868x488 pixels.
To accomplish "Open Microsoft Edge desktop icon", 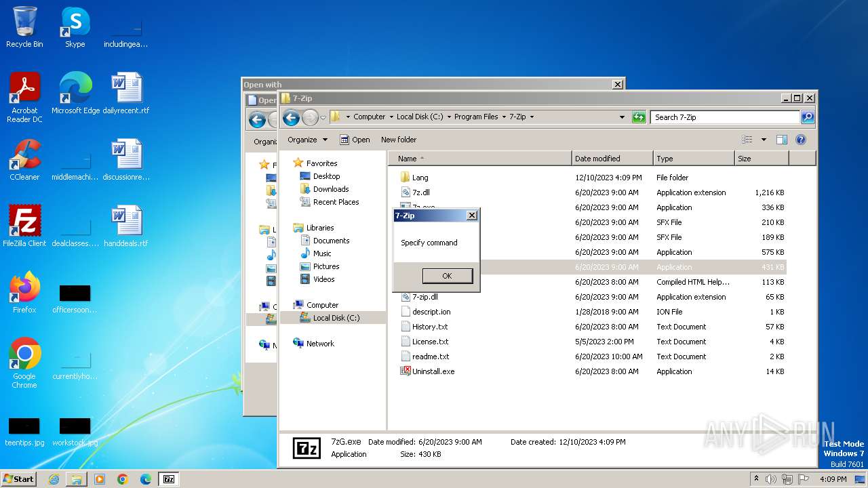I will (75, 93).
